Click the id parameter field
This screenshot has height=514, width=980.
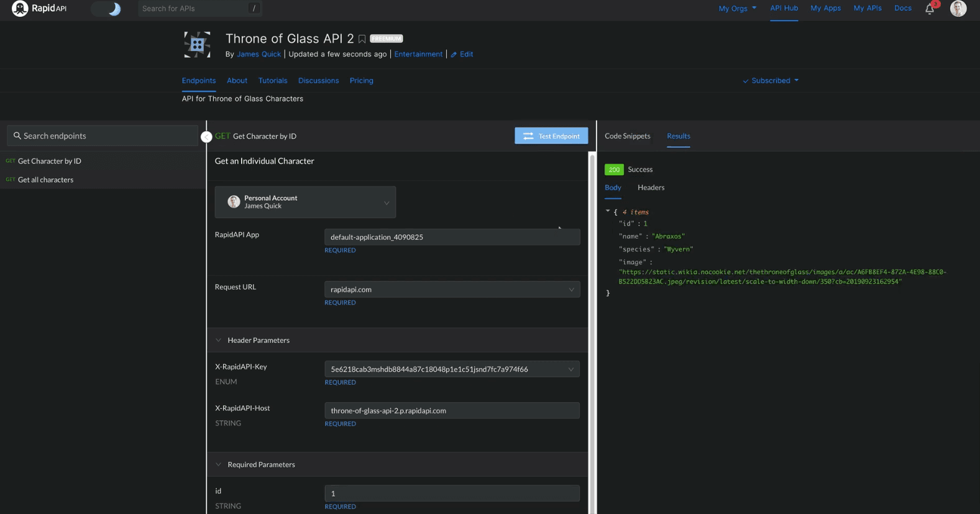(452, 493)
